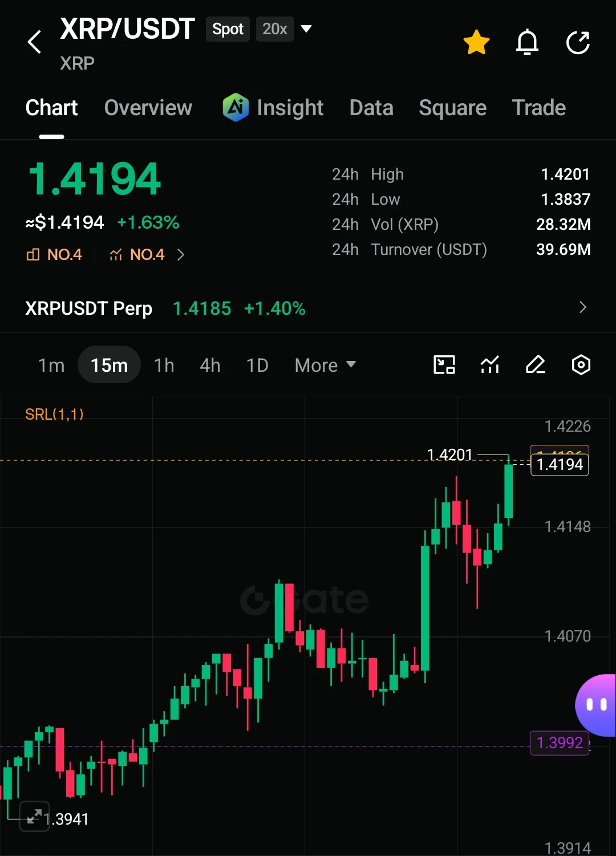Tap the purple 1.3992 level tag
Image resolution: width=616 pixels, height=856 pixels.
click(x=560, y=743)
